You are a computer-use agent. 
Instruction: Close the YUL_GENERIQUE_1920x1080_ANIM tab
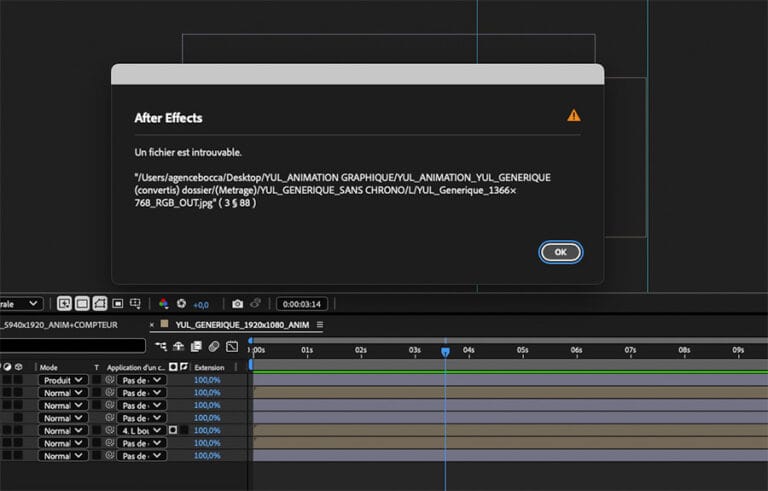point(151,325)
